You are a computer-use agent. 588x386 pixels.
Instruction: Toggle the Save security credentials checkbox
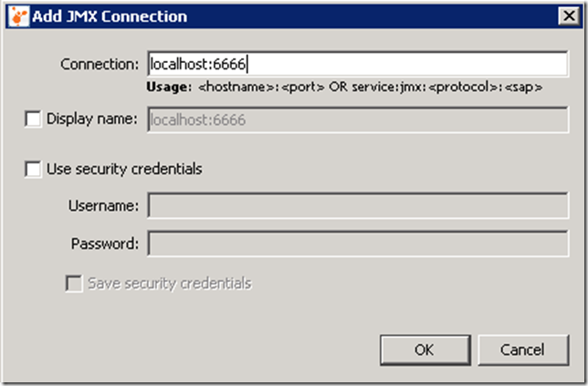pyautogui.click(x=73, y=284)
